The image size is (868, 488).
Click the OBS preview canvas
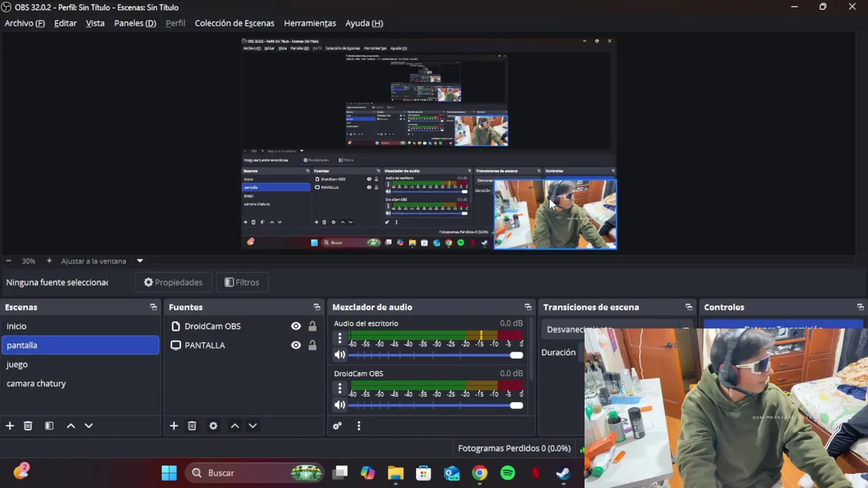coord(429,143)
